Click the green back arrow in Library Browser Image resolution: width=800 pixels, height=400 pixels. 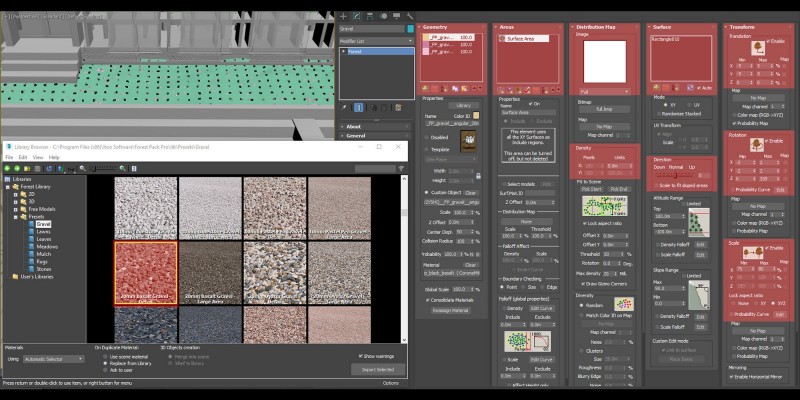pos(8,167)
